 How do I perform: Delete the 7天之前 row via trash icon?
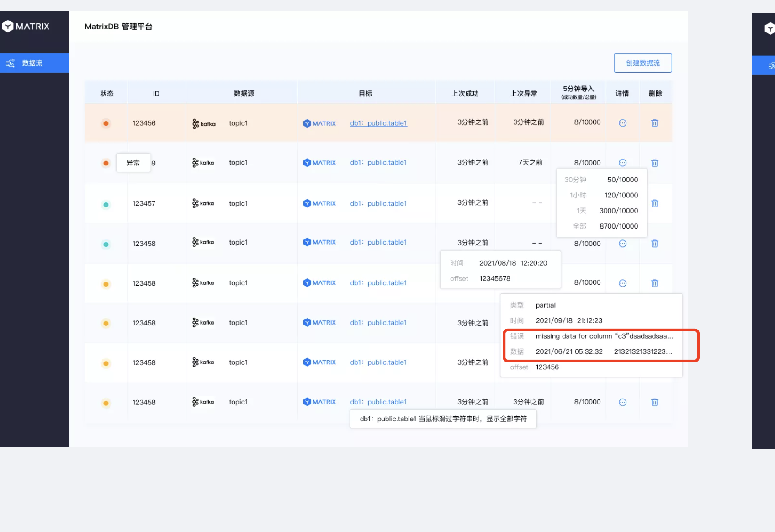[x=654, y=163]
